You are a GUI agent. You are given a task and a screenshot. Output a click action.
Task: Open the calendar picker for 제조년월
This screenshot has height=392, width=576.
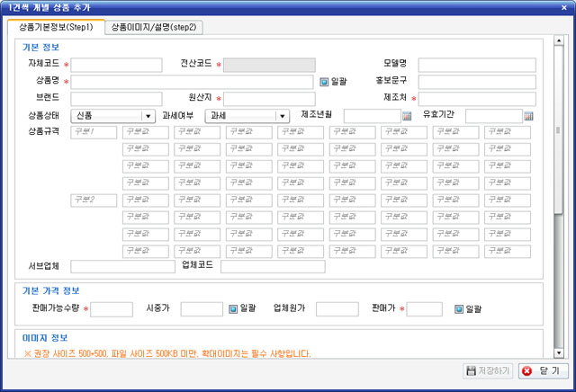click(x=407, y=116)
